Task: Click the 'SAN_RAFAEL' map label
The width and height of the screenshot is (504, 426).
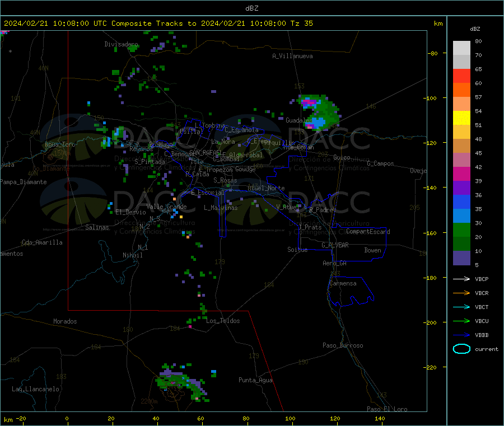Action: 205,152
